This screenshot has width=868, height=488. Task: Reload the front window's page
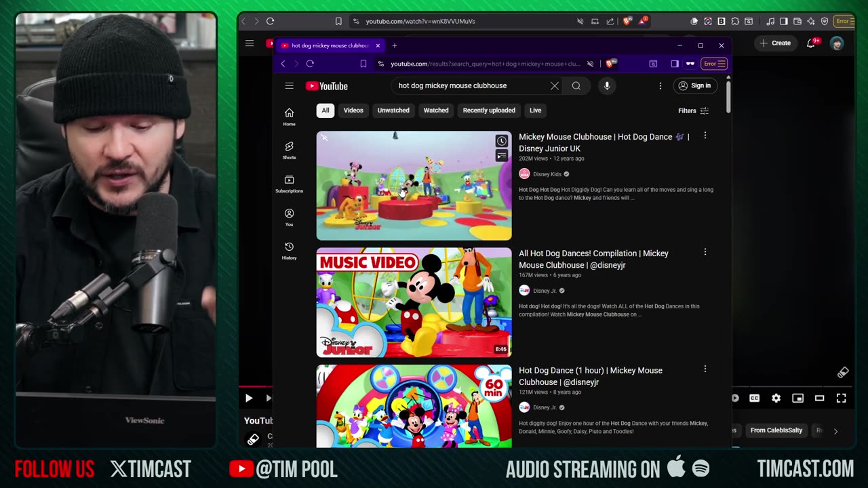[310, 64]
